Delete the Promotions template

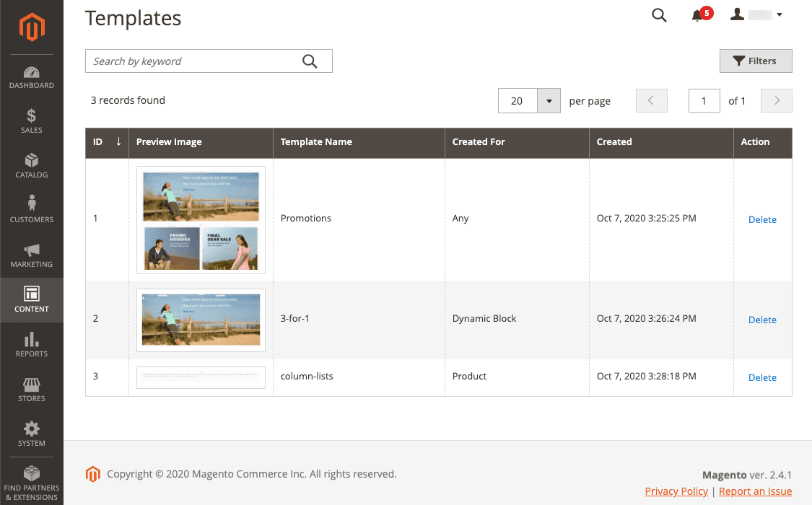(x=762, y=219)
